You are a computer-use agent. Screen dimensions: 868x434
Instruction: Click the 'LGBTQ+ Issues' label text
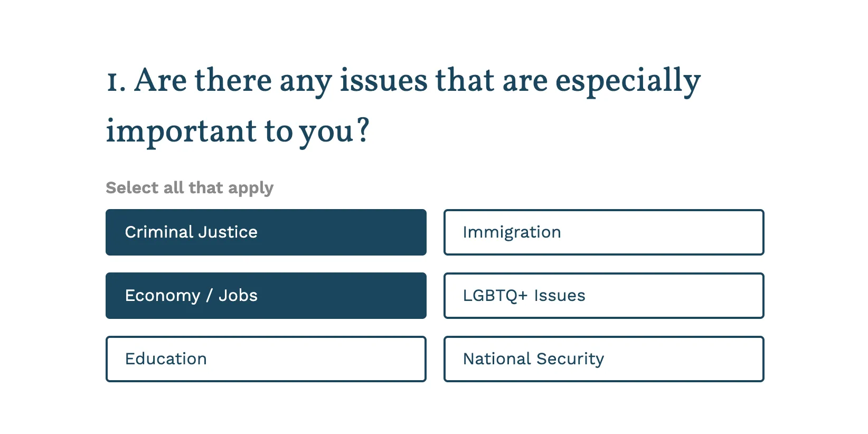coord(524,296)
